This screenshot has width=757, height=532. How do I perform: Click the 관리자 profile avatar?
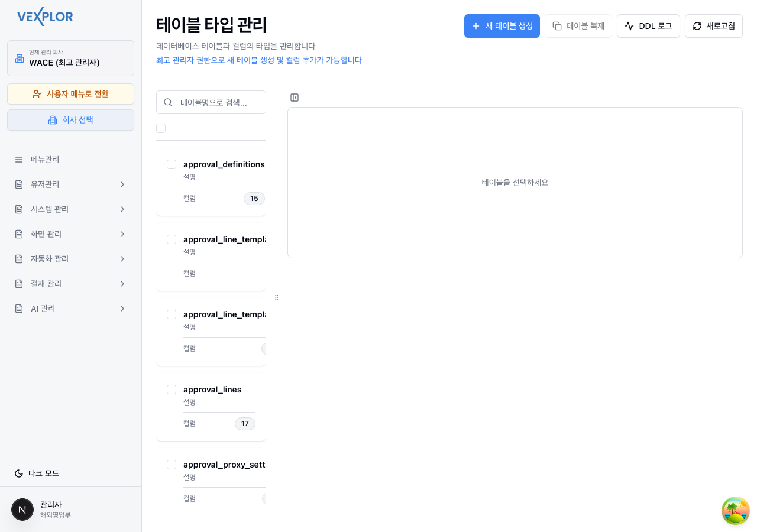pos(22,510)
